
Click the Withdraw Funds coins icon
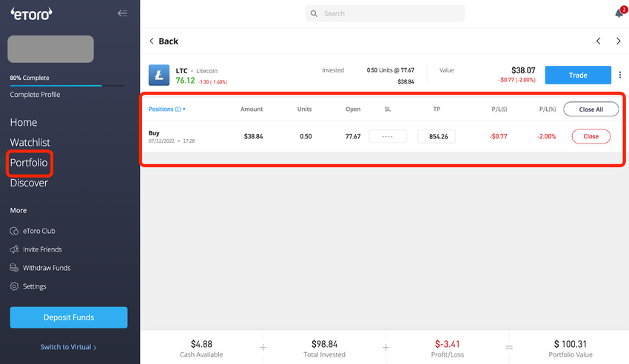(14, 268)
